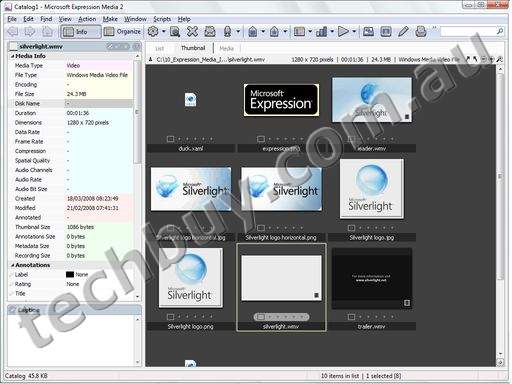This screenshot has width=512, height=384.
Task: Go back with the left arrow toolbar icon
Action: pyautogui.click(x=13, y=32)
